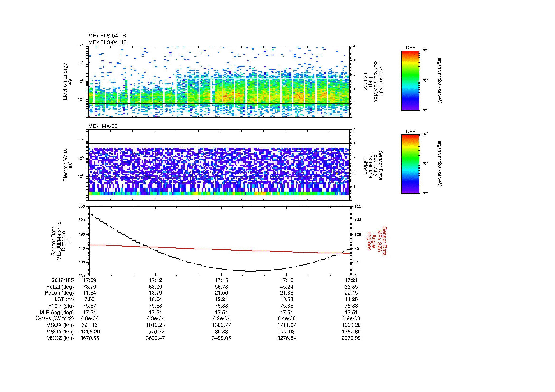Viewport: 555px width, 392px height.
Task: Click the PdLat (deg) row label
Action: (60, 287)
